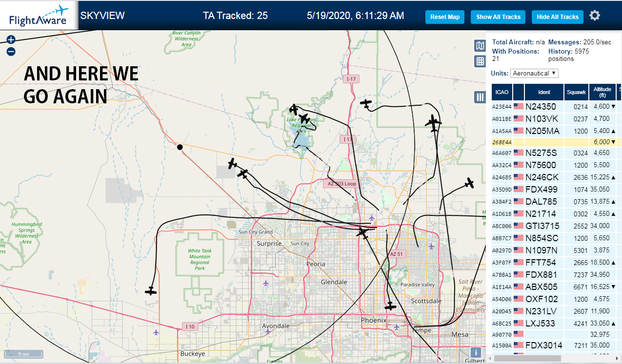This screenshot has height=364, width=622.
Task: Select the aircraft southwest of White Tank Mountain Park
Action: 151,291
